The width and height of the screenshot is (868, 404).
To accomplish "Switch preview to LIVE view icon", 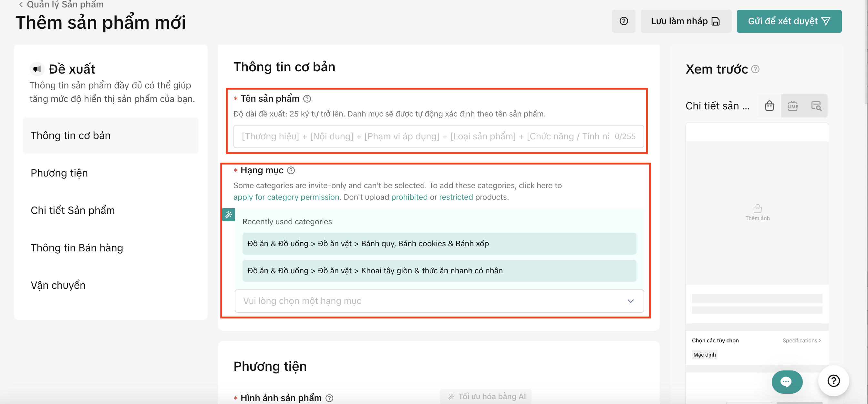I will click(x=792, y=106).
